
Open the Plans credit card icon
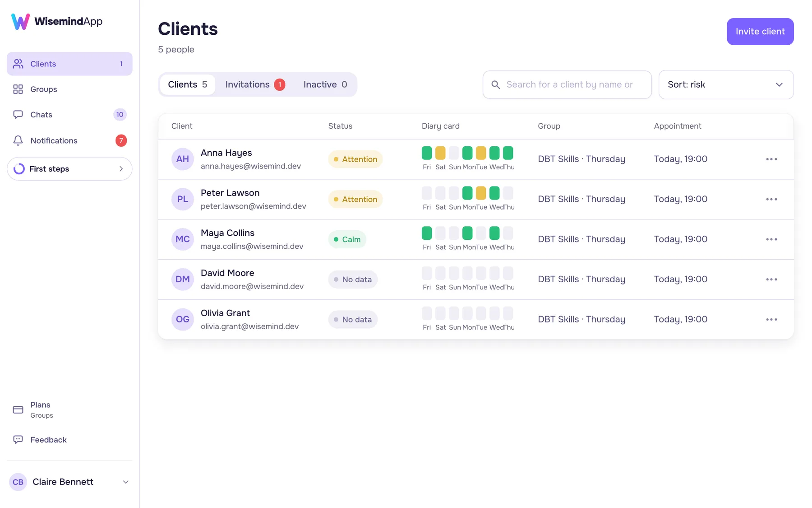click(x=18, y=410)
